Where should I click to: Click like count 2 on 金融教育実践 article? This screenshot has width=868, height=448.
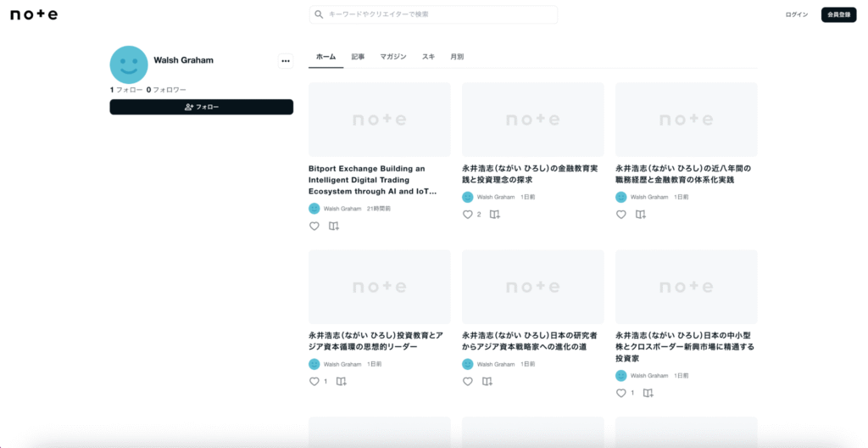pyautogui.click(x=479, y=215)
